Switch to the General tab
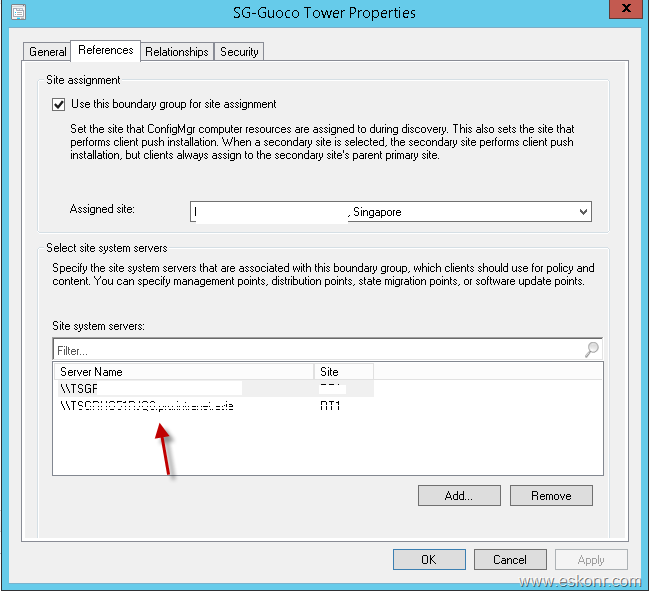649x592 pixels. pos(48,52)
